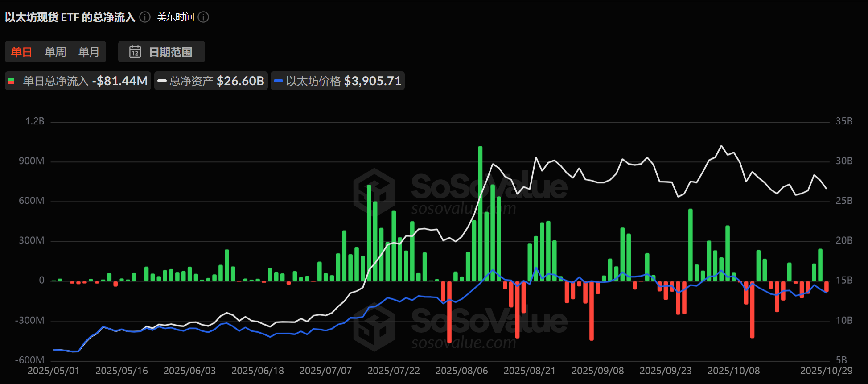Click the calendar icon in 日期范围
This screenshot has width=868, height=384.
[135, 52]
